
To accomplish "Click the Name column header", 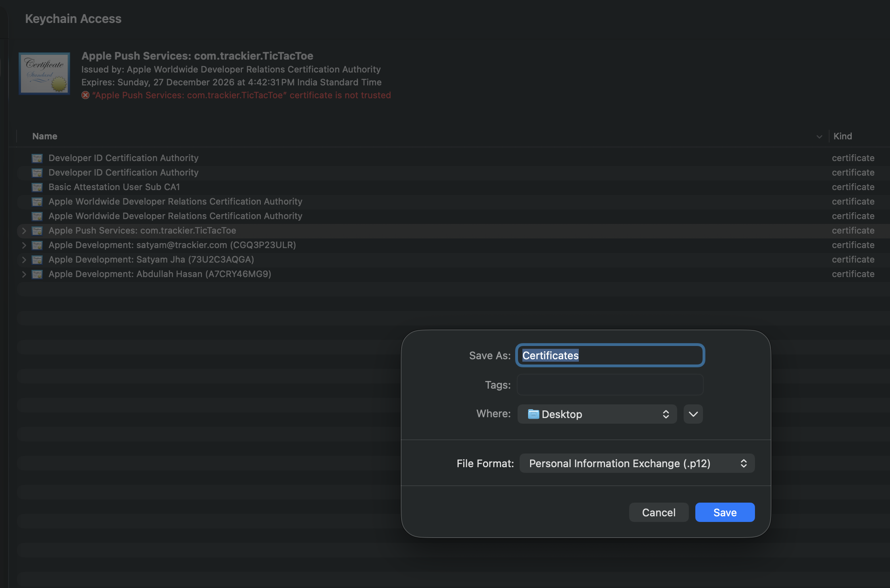I will [x=45, y=136].
